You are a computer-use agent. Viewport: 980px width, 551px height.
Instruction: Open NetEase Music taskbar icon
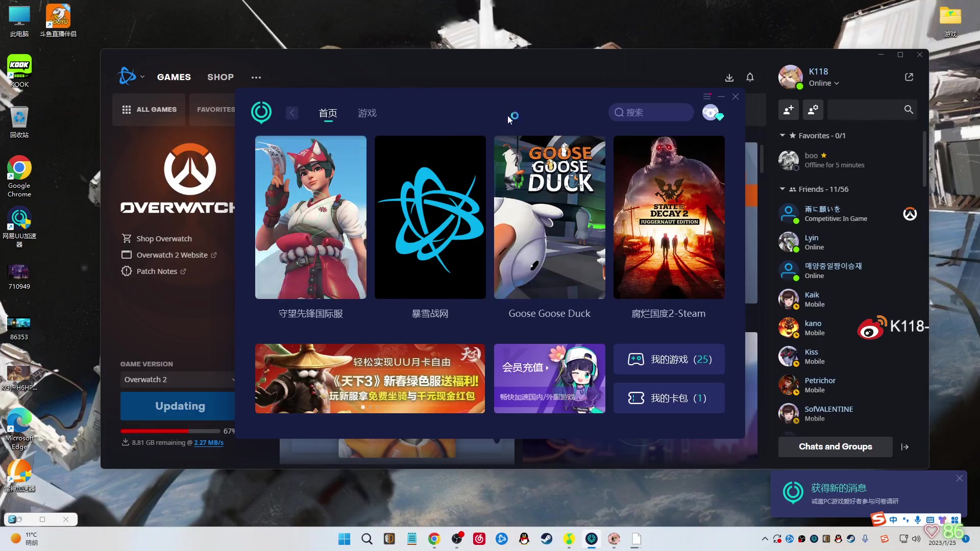coord(479,539)
